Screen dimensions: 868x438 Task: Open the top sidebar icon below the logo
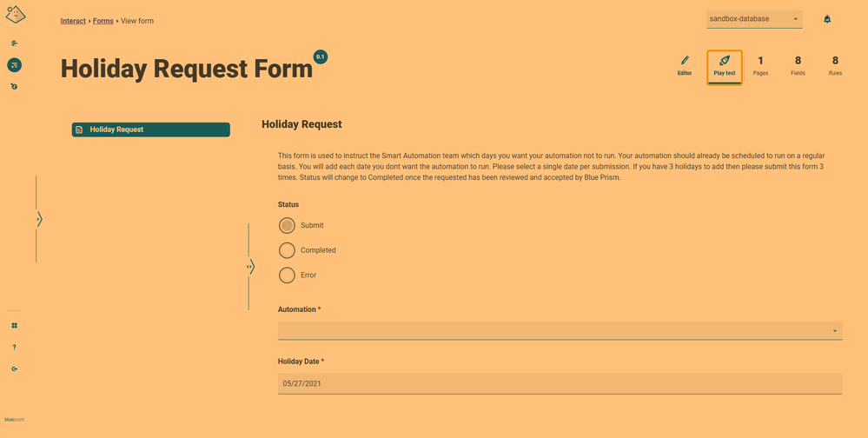click(14, 43)
